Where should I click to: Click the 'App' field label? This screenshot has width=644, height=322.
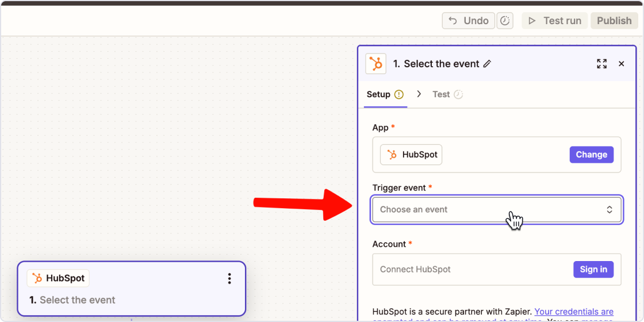tap(380, 128)
